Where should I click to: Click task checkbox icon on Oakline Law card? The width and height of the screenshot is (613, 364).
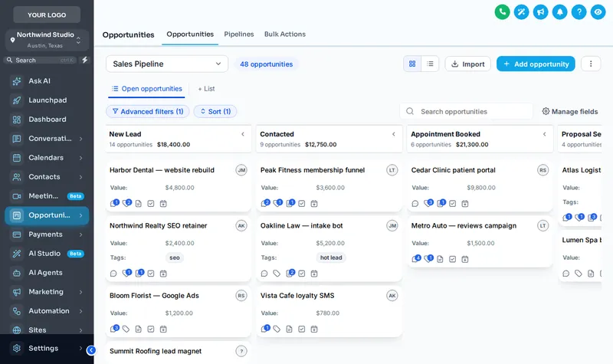[302, 274]
